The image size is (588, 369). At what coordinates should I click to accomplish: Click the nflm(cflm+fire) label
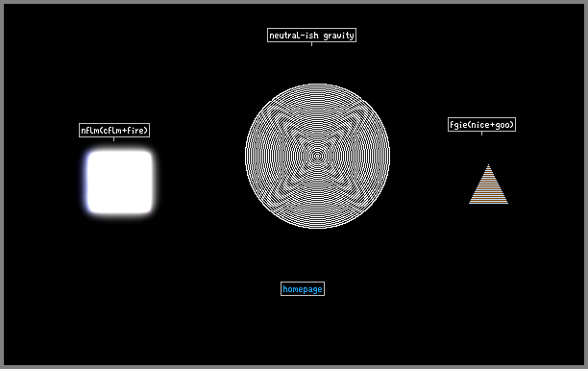click(x=114, y=130)
